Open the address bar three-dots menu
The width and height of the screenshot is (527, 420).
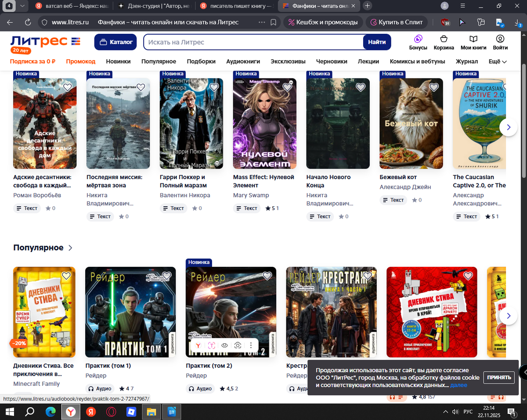(x=262, y=22)
